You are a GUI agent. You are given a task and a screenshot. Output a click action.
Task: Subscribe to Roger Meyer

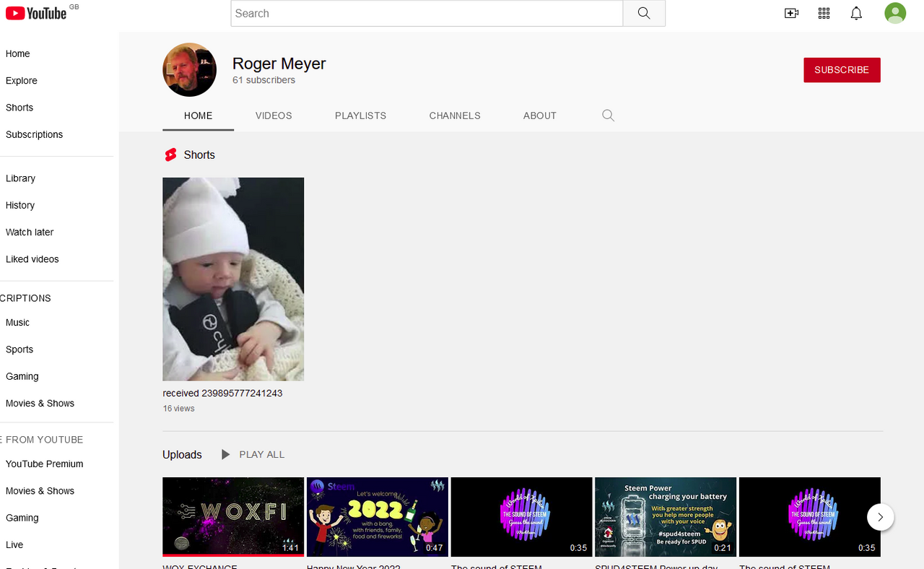point(842,70)
